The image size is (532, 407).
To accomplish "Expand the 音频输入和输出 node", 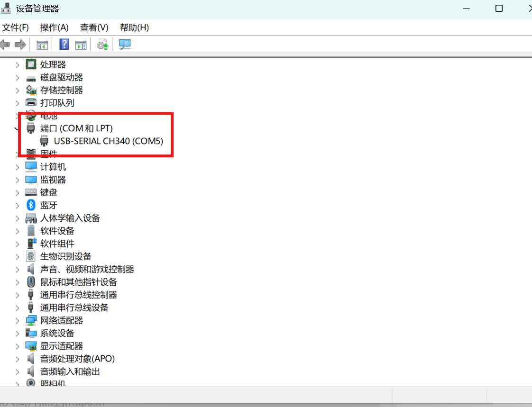I will click(x=17, y=372).
